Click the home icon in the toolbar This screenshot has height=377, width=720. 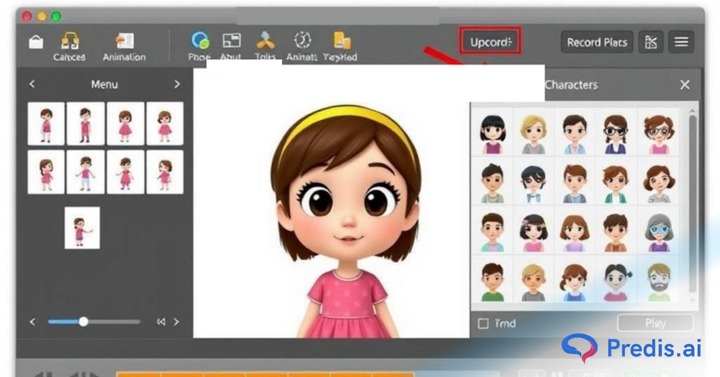click(36, 42)
